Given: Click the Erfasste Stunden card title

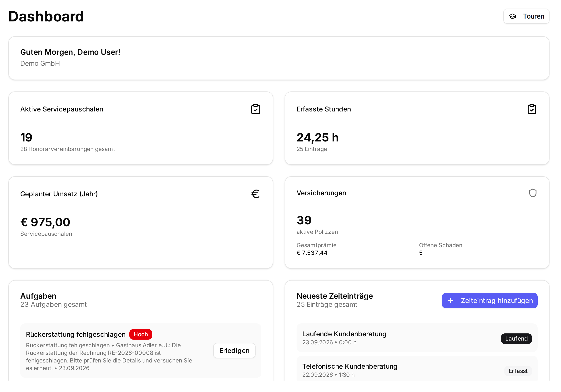Looking at the screenshot, I should click(x=323, y=109).
